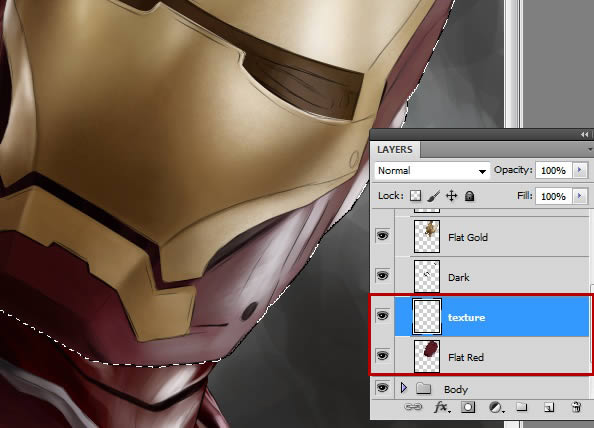Click the link layers icon
Screen dimensions: 594x428
tap(413, 407)
